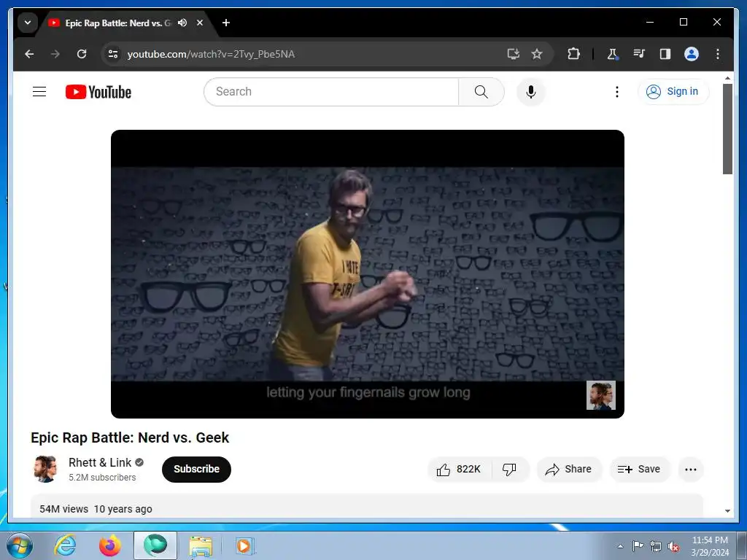Open File Explorer from taskbar
747x560 pixels.
pyautogui.click(x=201, y=545)
